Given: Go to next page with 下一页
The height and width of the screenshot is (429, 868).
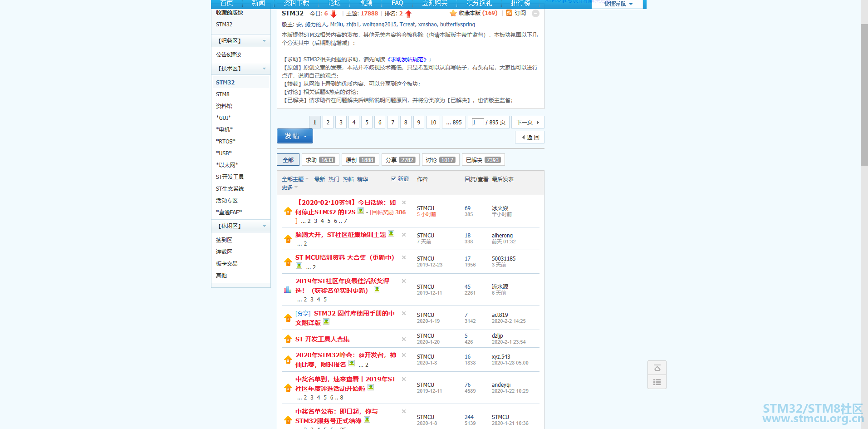Looking at the screenshot, I should 528,123.
